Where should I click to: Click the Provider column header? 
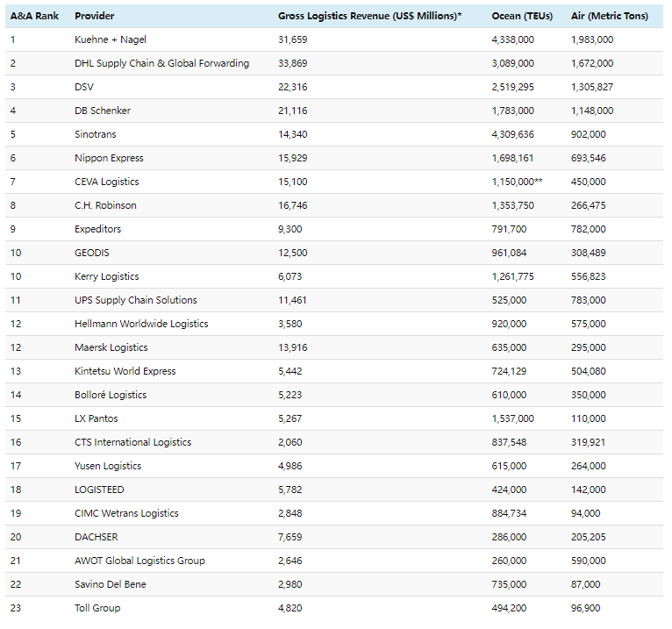click(95, 17)
